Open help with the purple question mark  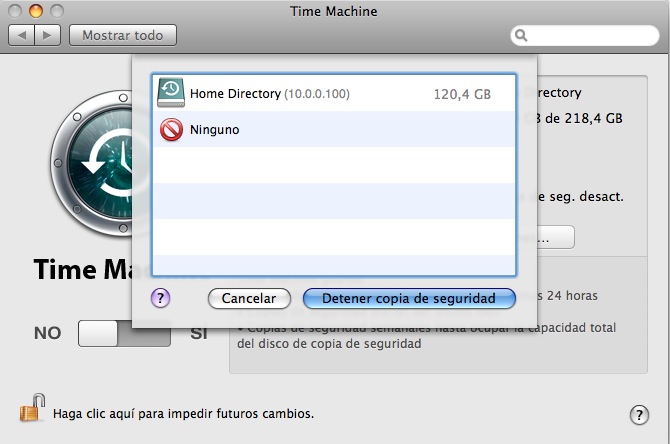160,297
